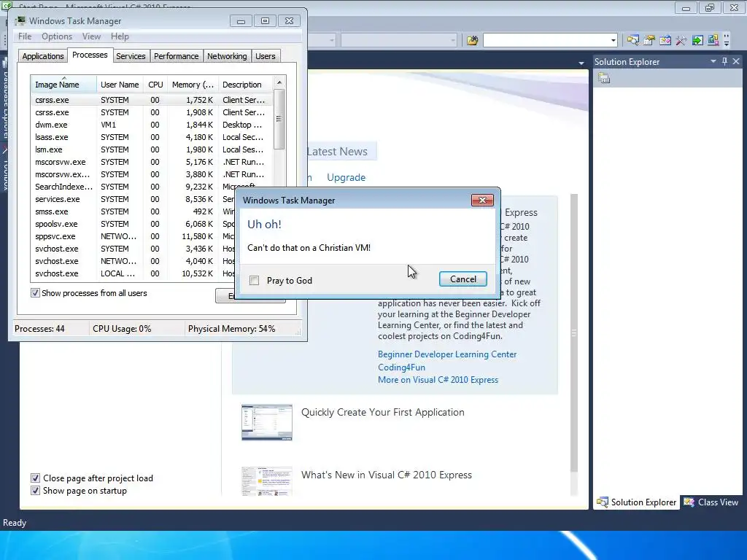The image size is (747, 560).
Task: Open the File menu in Task Manager
Action: click(x=25, y=36)
